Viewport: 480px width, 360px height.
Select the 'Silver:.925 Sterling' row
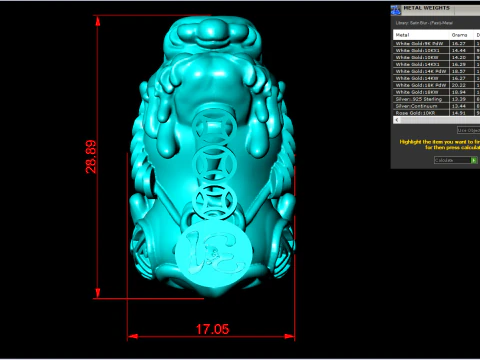pos(437,99)
